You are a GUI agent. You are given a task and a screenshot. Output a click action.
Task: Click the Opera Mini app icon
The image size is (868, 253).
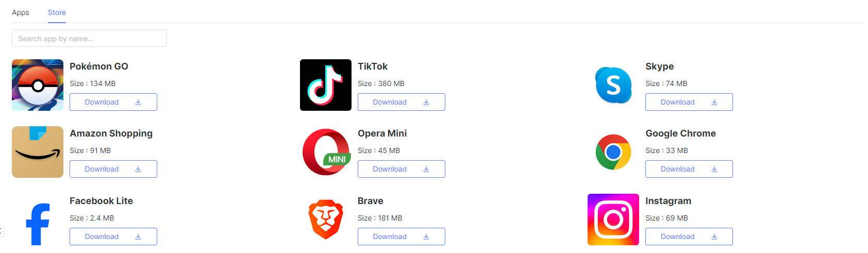(326, 152)
